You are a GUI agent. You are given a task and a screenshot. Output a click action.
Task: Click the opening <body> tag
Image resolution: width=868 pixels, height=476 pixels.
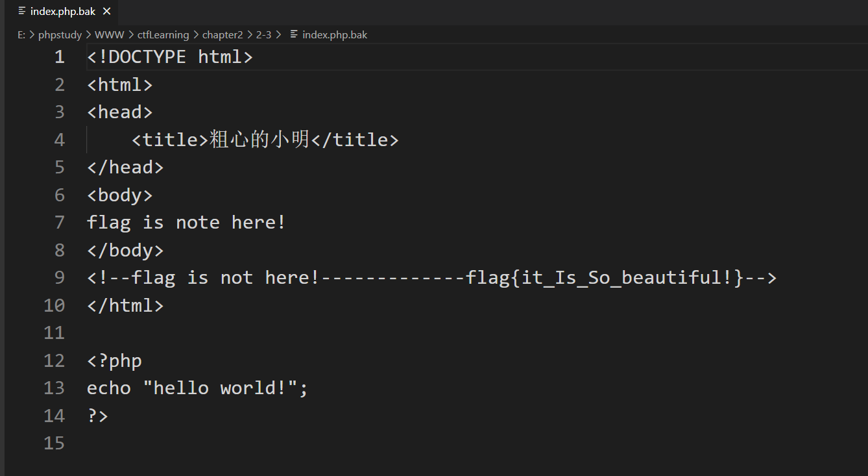tap(120, 195)
